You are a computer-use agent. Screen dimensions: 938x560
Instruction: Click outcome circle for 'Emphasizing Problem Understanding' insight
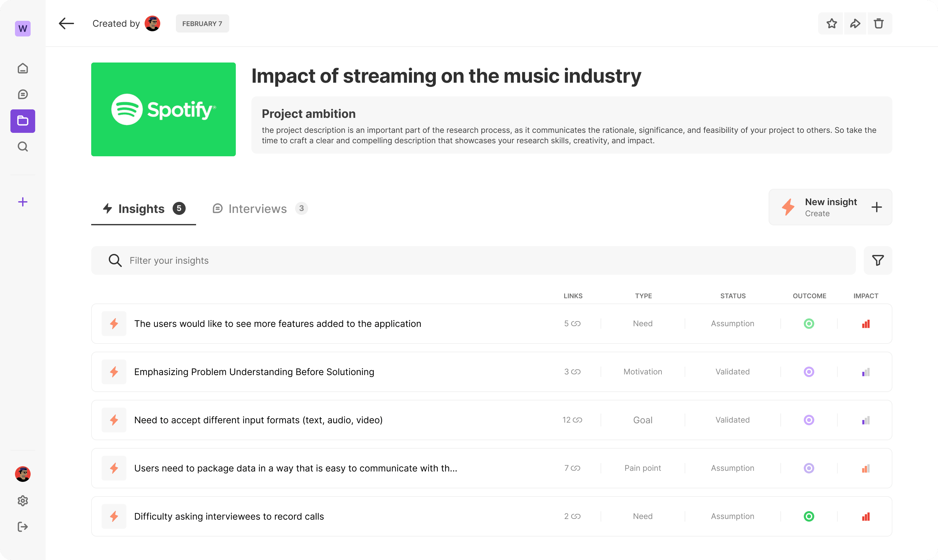click(809, 372)
